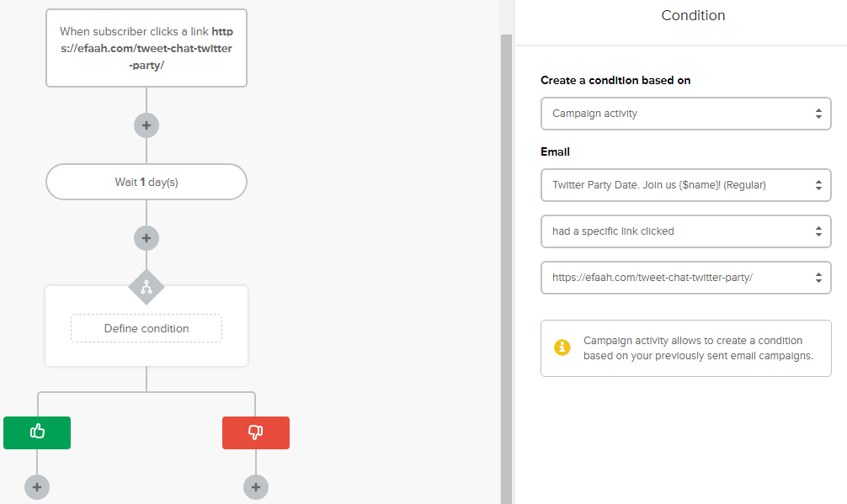This screenshot has height=504, width=847.
Task: Select the subscriber clicks link trigger box
Action: (x=146, y=48)
